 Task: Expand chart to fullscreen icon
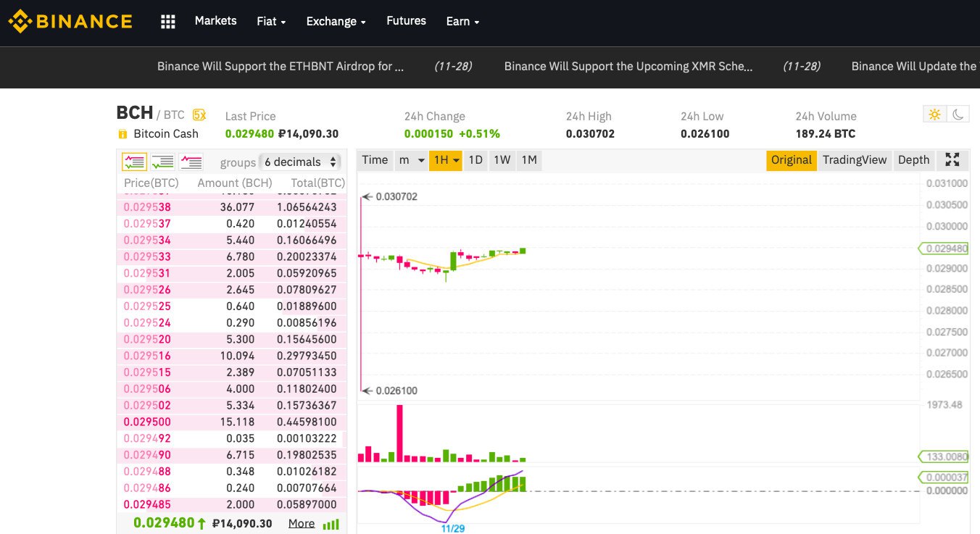952,160
